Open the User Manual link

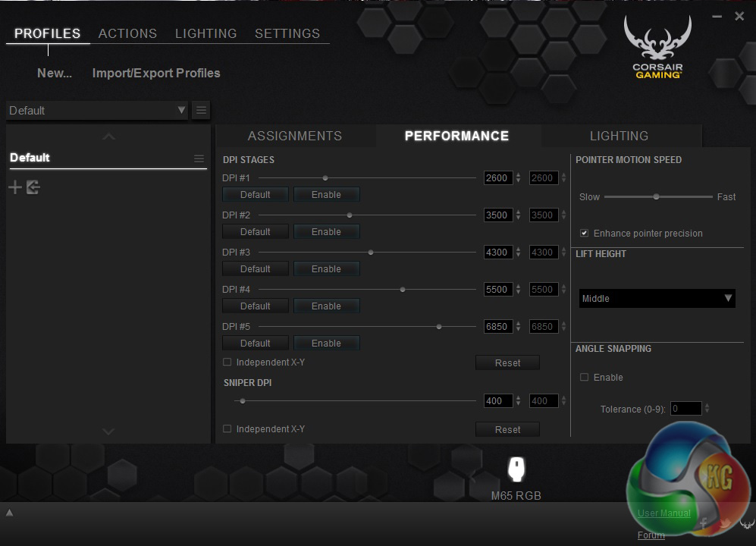coord(664,513)
